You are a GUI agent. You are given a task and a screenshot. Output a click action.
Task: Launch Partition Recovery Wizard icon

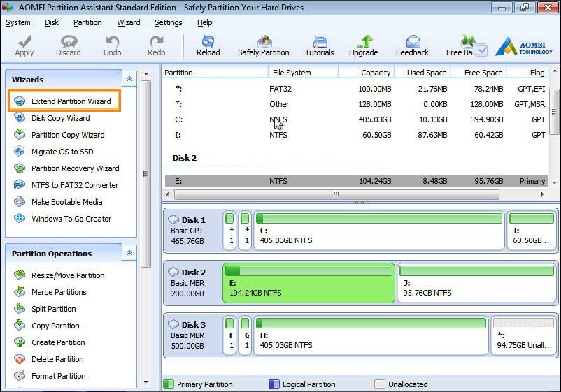(x=20, y=168)
